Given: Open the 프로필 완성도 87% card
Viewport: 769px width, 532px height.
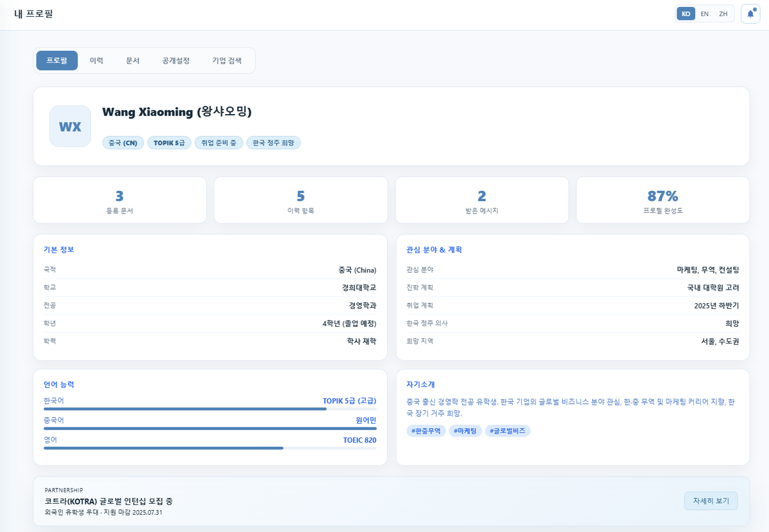Looking at the screenshot, I should point(663,200).
